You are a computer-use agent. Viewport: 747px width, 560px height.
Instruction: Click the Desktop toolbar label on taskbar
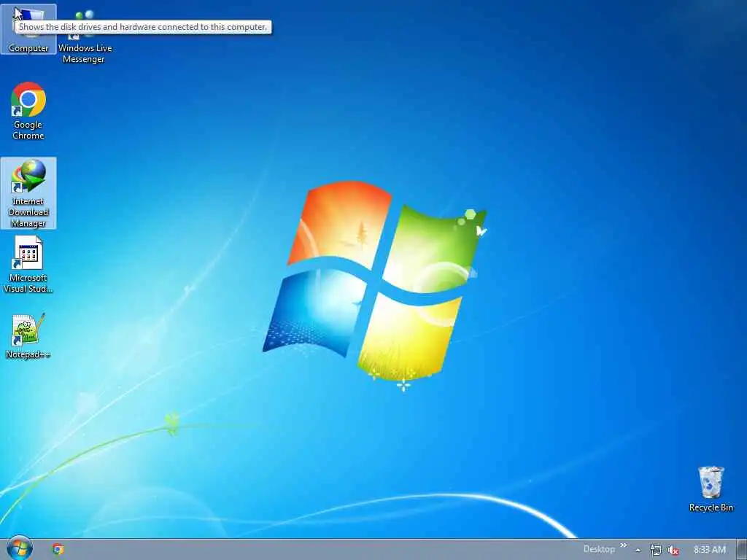pyautogui.click(x=599, y=549)
